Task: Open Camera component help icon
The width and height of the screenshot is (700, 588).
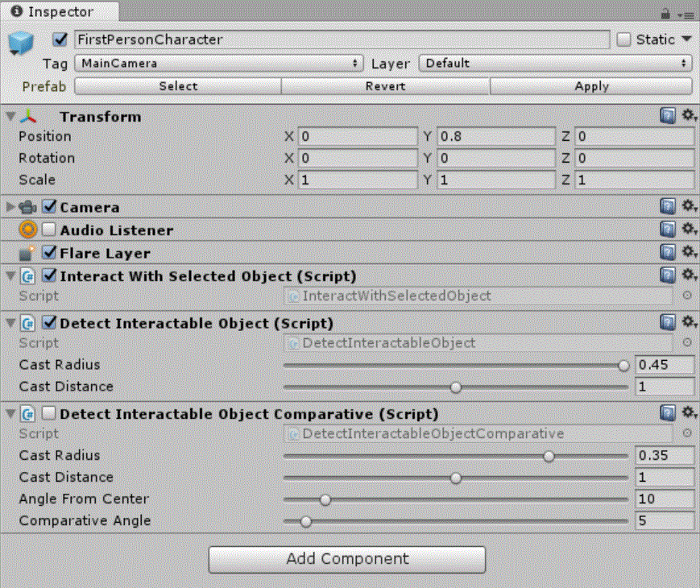Action: click(x=668, y=206)
